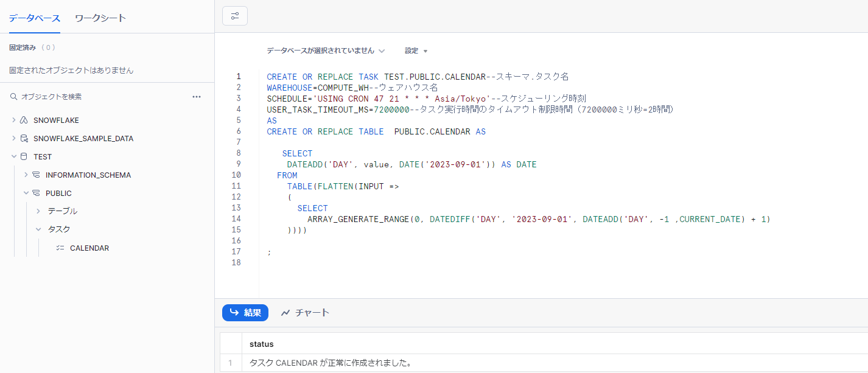Open the three-dot more options menu
The image size is (868, 373).
click(197, 97)
